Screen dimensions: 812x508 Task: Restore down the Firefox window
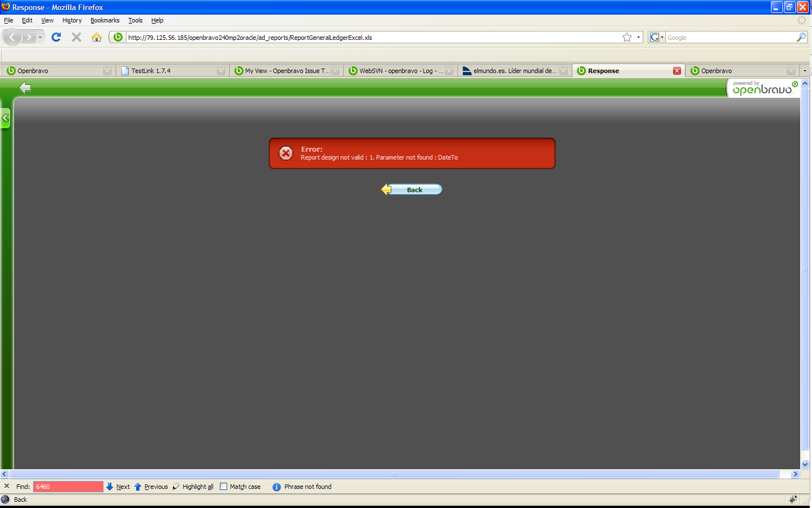[790, 7]
